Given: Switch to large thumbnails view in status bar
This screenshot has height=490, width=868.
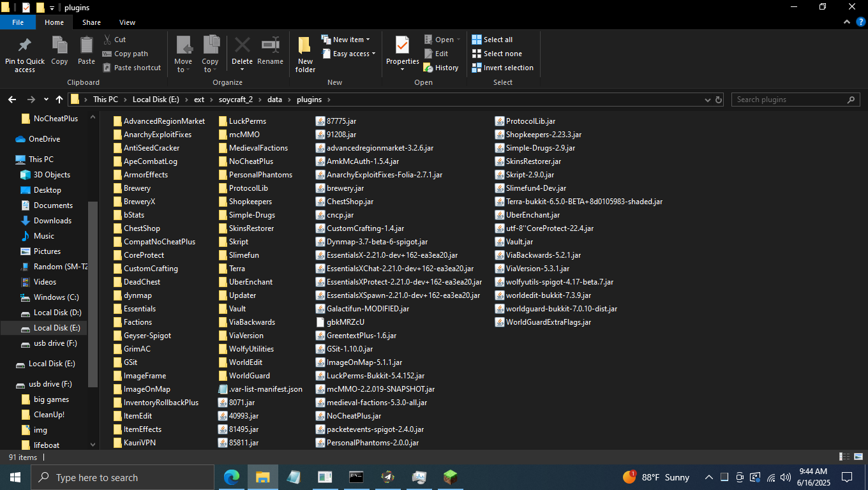Looking at the screenshot, I should coord(858,457).
